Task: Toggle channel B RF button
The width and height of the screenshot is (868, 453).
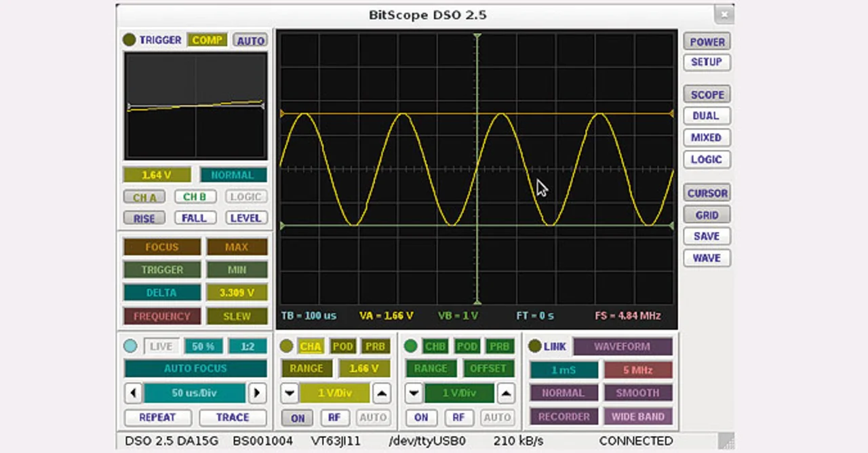Action: pyautogui.click(x=459, y=418)
